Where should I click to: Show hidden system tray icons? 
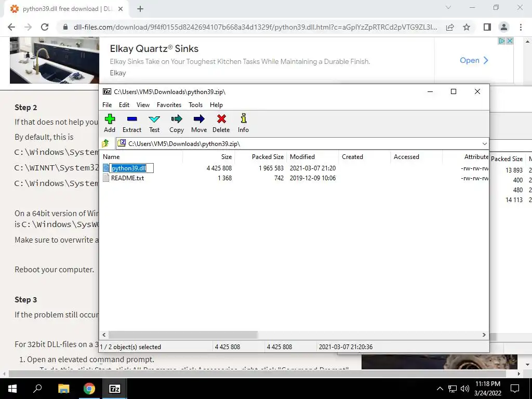pyautogui.click(x=440, y=389)
